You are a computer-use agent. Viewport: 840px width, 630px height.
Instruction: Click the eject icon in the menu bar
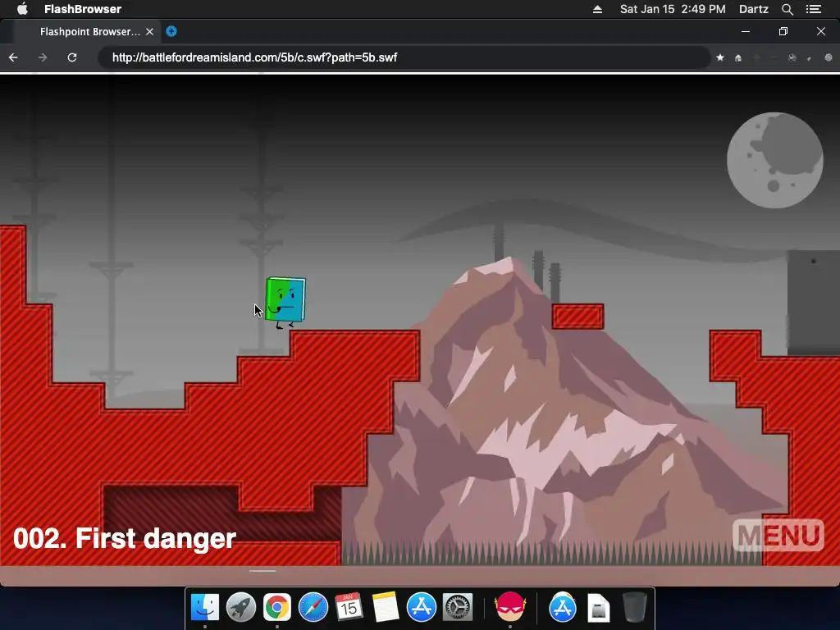597,9
